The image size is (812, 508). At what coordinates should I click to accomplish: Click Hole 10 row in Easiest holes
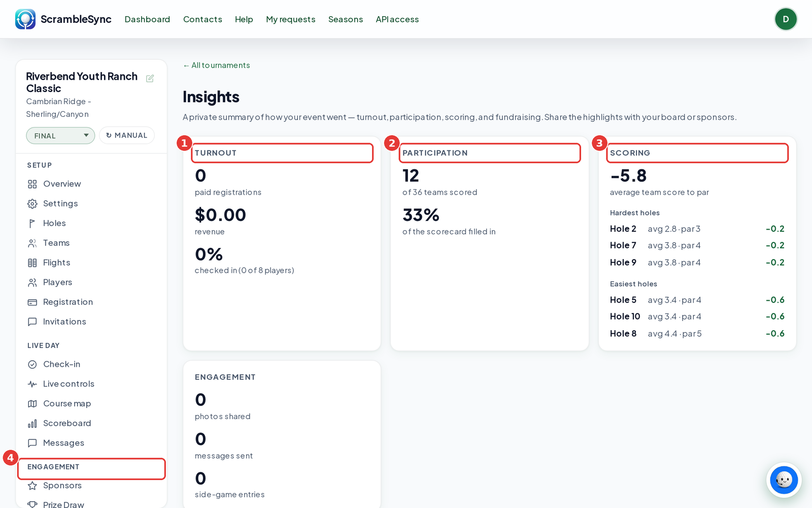tap(697, 317)
